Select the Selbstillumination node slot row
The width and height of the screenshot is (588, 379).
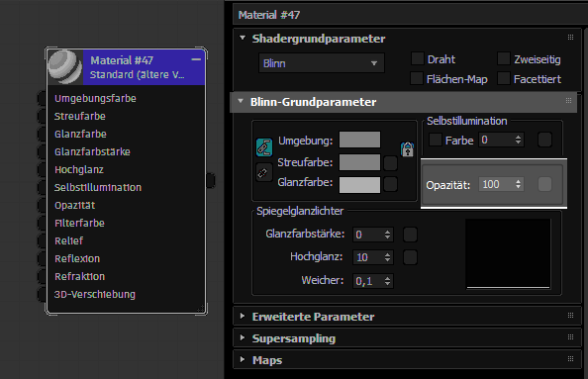point(126,187)
